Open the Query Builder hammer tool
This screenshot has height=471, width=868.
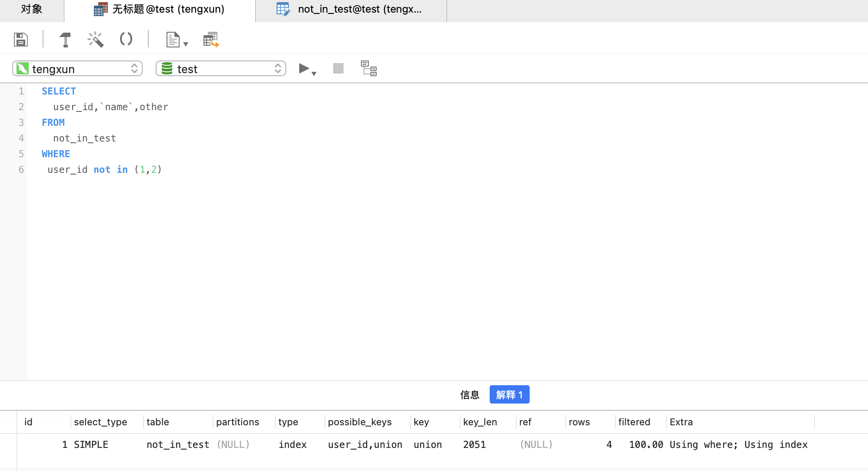pos(65,40)
